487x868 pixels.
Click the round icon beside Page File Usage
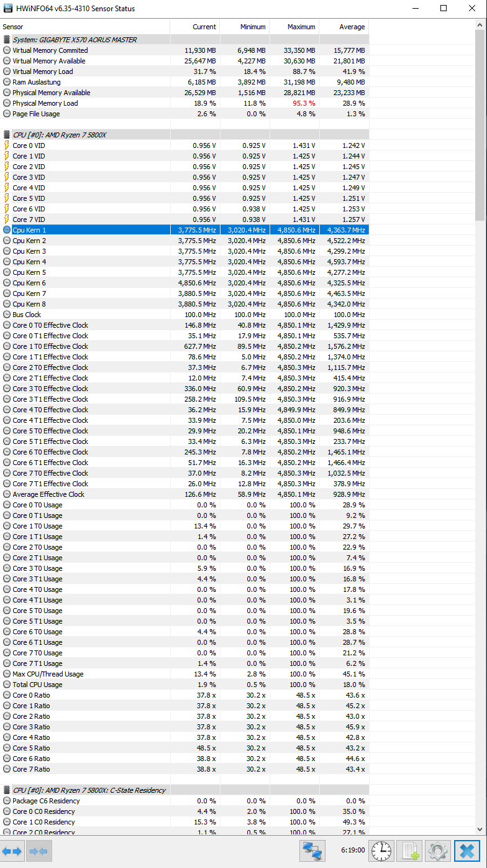coord(7,114)
